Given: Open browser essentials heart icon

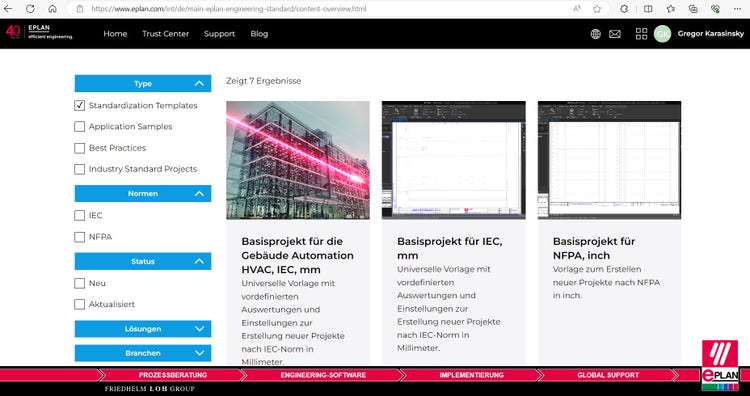Looking at the screenshot, I should coord(715,9).
